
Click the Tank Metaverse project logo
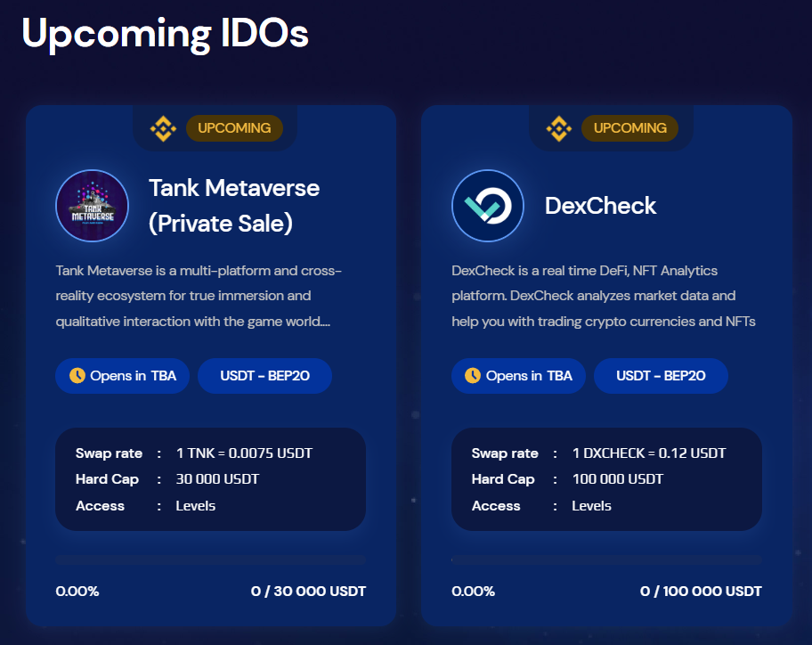(x=93, y=206)
